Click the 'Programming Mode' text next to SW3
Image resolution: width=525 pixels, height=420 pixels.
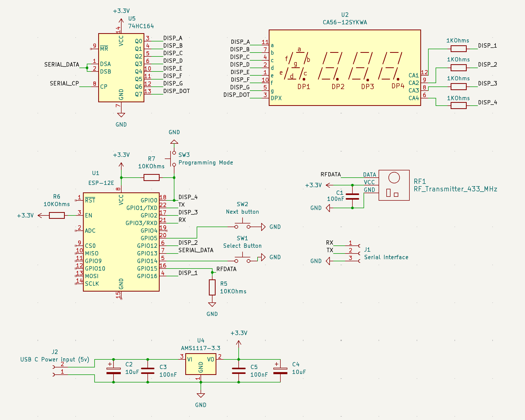pyautogui.click(x=206, y=163)
